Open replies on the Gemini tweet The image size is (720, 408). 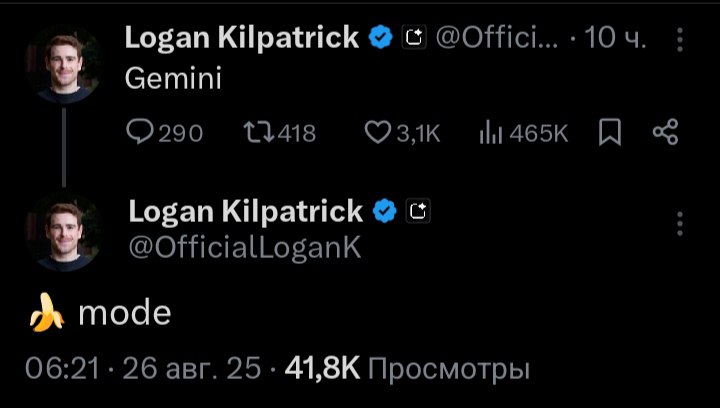click(165, 133)
